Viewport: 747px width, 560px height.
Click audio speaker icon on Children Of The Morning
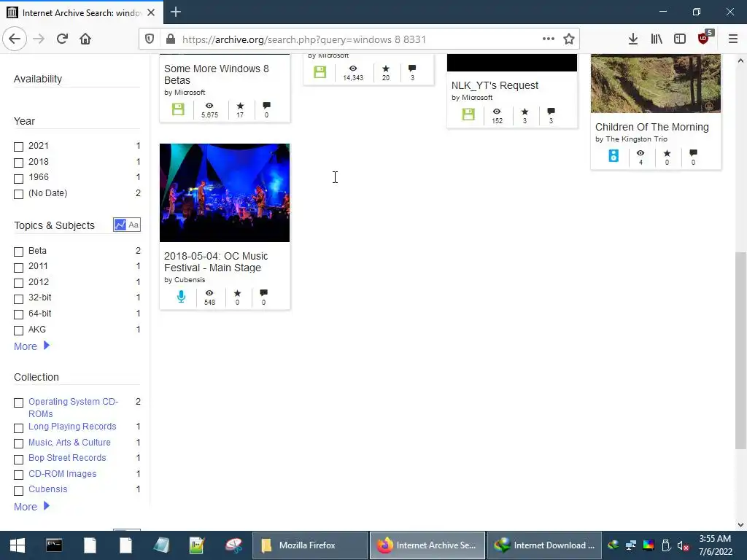click(x=614, y=156)
